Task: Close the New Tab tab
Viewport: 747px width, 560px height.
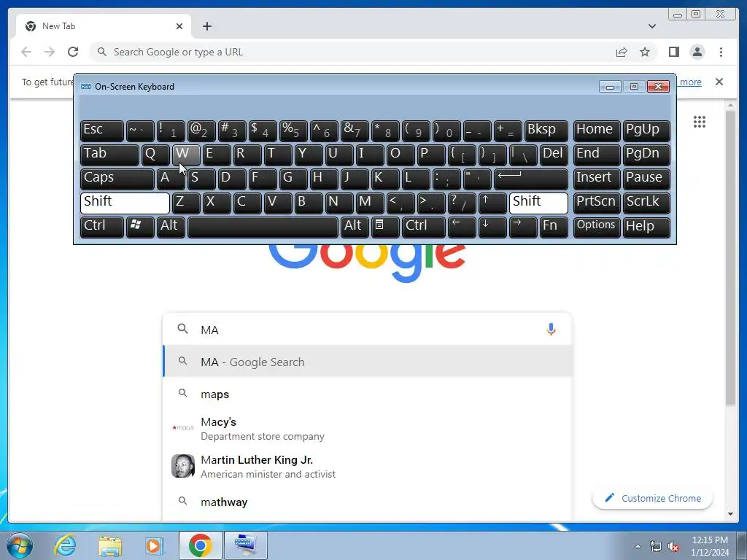Action: click(179, 26)
